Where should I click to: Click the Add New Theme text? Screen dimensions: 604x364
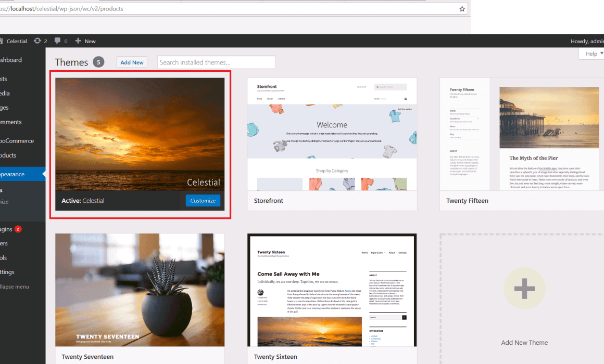pyautogui.click(x=524, y=343)
